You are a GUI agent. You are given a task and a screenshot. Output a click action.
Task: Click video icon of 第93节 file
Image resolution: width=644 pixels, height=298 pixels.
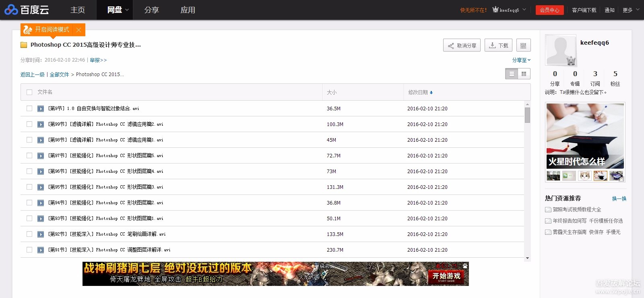point(41,219)
